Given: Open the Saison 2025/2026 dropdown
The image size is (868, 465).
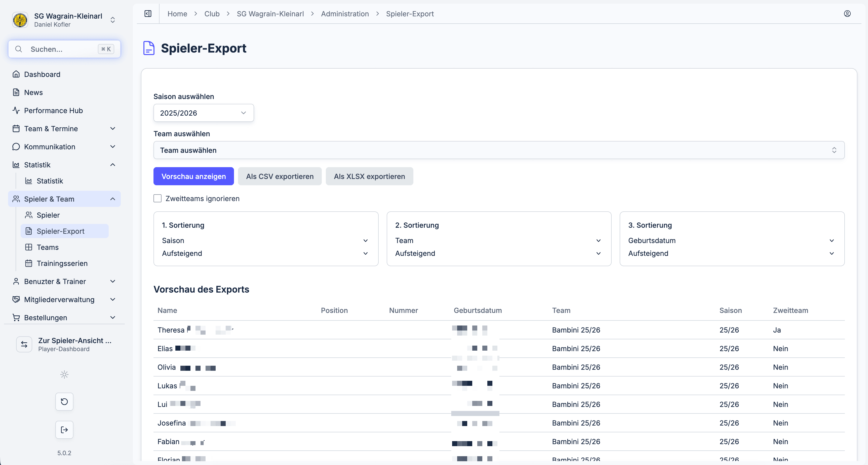Looking at the screenshot, I should tap(204, 113).
